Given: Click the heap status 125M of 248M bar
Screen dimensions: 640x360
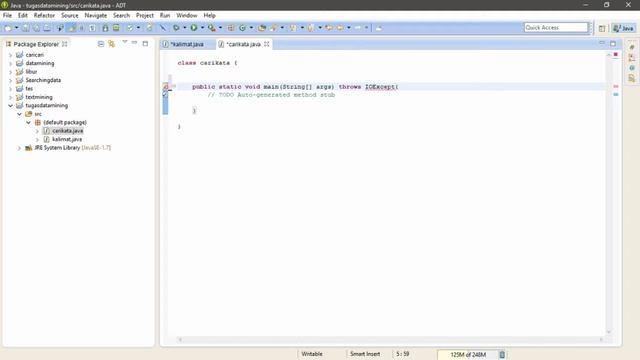Looking at the screenshot, I should [468, 355].
